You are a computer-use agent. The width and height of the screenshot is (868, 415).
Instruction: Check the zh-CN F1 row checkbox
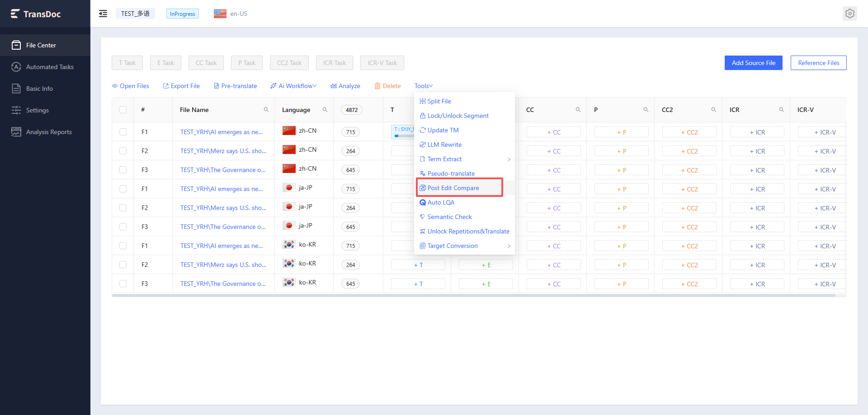(x=123, y=132)
